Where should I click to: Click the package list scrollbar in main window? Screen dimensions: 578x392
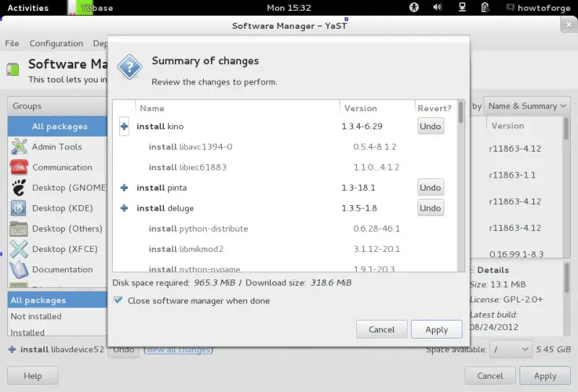(x=566, y=129)
